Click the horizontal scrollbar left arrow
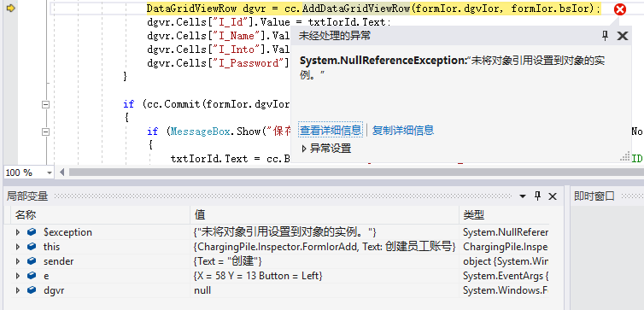 click(62, 172)
